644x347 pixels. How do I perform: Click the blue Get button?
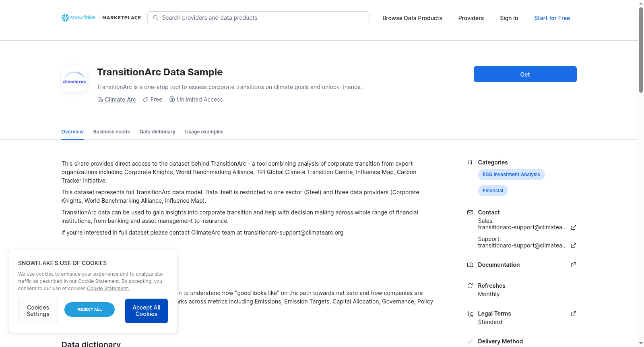(525, 74)
